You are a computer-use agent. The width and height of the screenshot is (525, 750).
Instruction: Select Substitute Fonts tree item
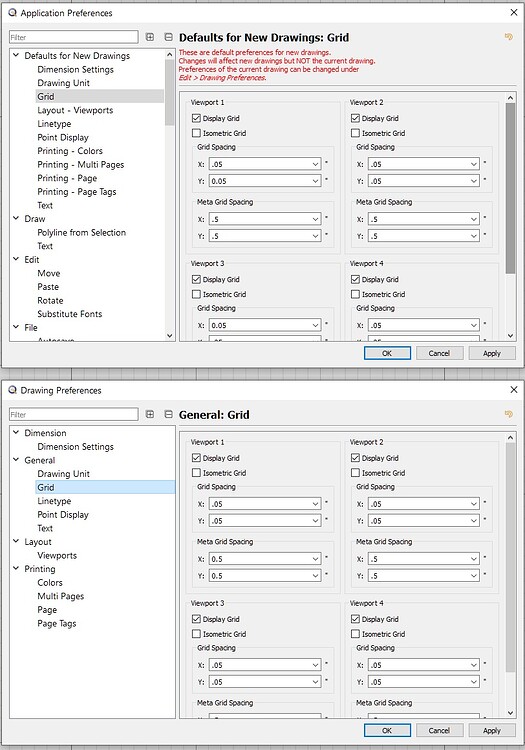(70, 314)
